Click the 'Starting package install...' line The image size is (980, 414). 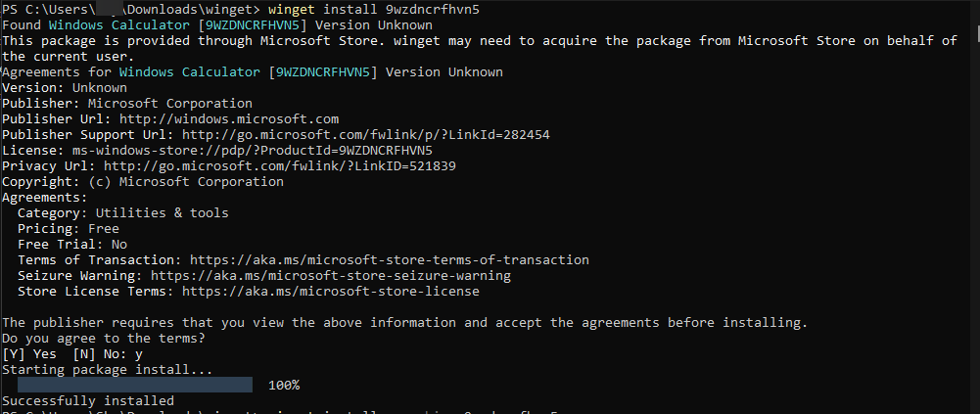(x=107, y=370)
